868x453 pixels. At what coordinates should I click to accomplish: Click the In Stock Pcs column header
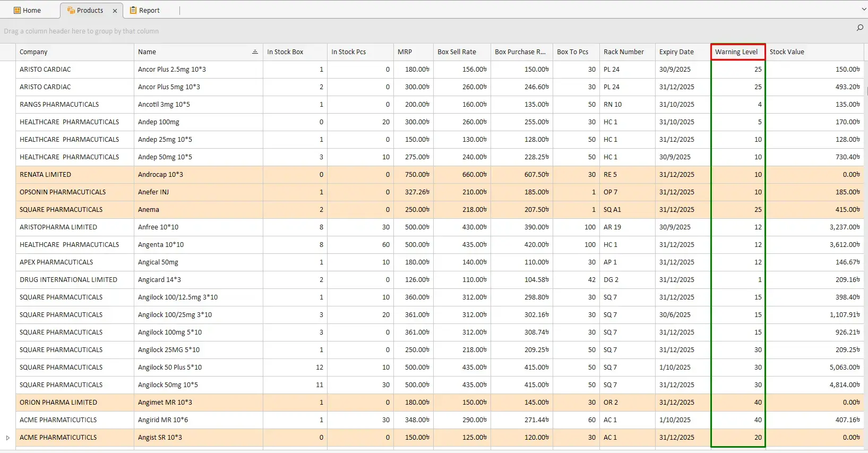tap(360, 52)
